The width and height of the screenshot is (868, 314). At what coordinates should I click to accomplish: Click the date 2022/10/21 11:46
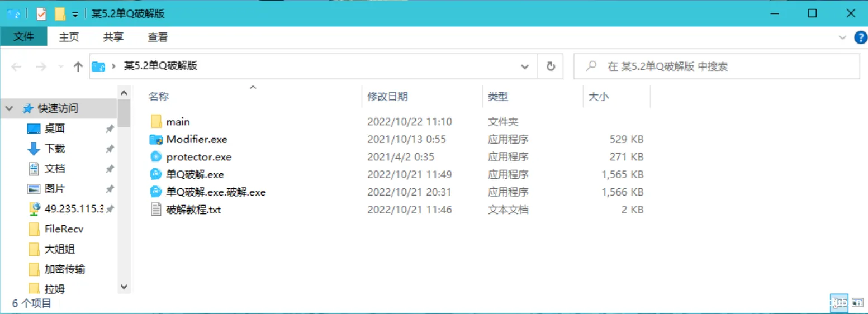click(x=410, y=210)
